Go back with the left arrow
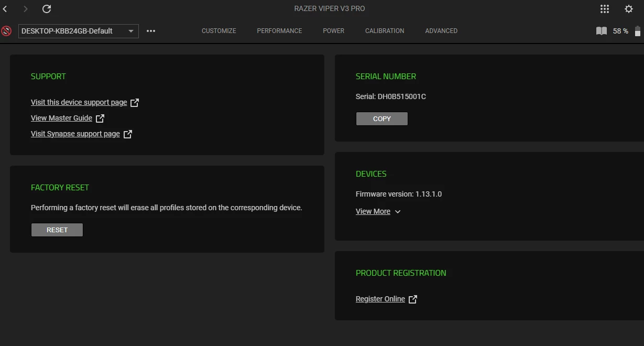Image resolution: width=644 pixels, height=346 pixels. 5,9
